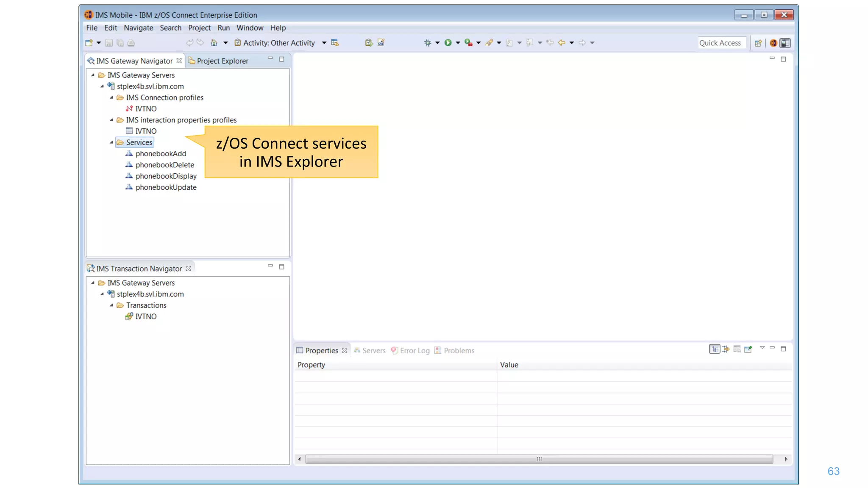Click the Save toolbar icon
The height and width of the screenshot is (488, 868).
point(109,43)
